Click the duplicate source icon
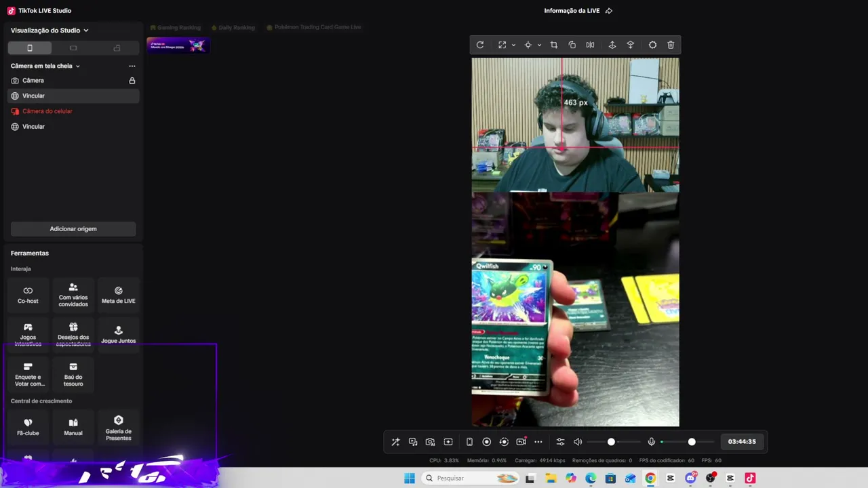This screenshot has width=868, height=488. (572, 45)
